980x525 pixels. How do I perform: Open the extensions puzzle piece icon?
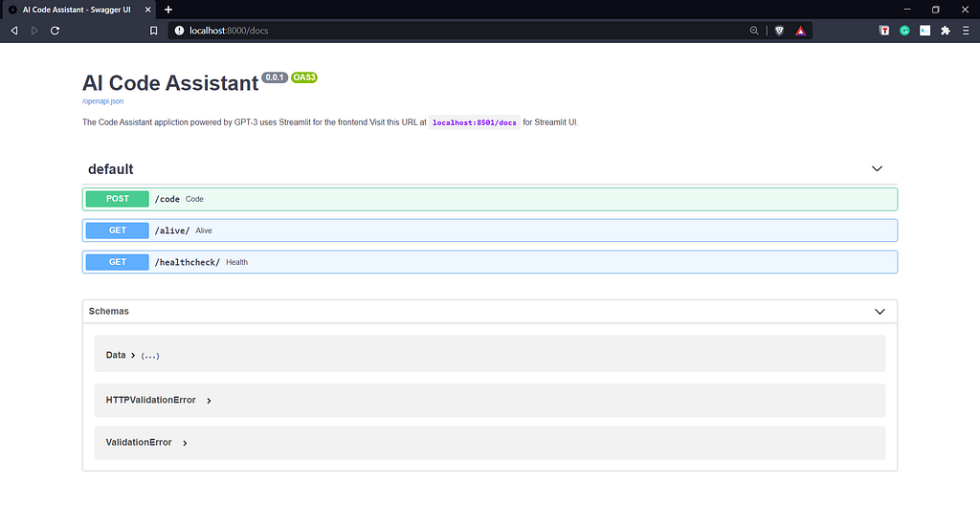(946, 31)
